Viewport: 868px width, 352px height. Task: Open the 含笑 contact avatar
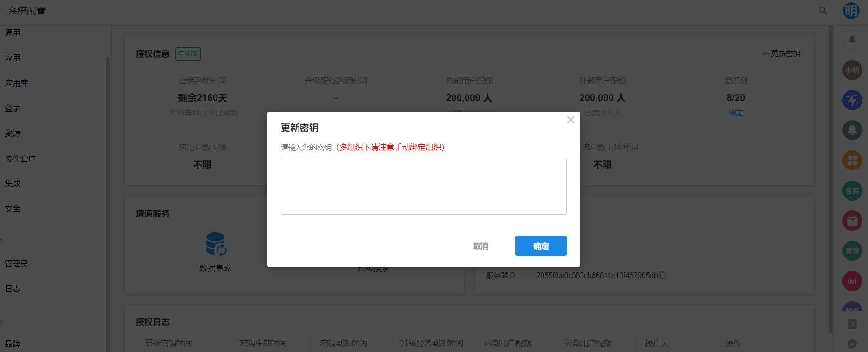pyautogui.click(x=852, y=190)
